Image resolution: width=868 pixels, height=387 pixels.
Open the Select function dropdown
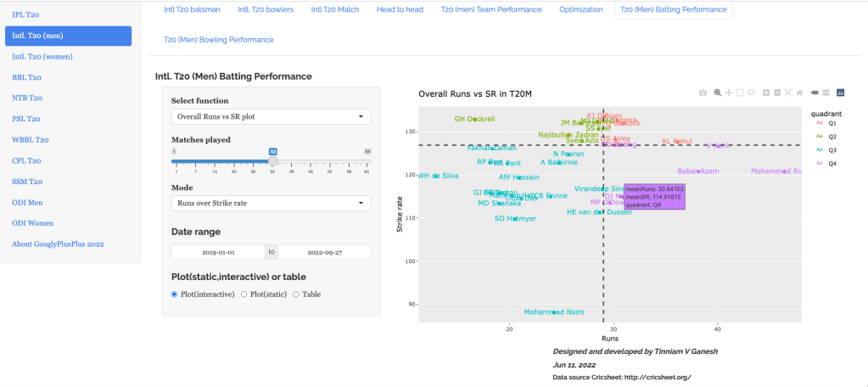[x=271, y=116]
